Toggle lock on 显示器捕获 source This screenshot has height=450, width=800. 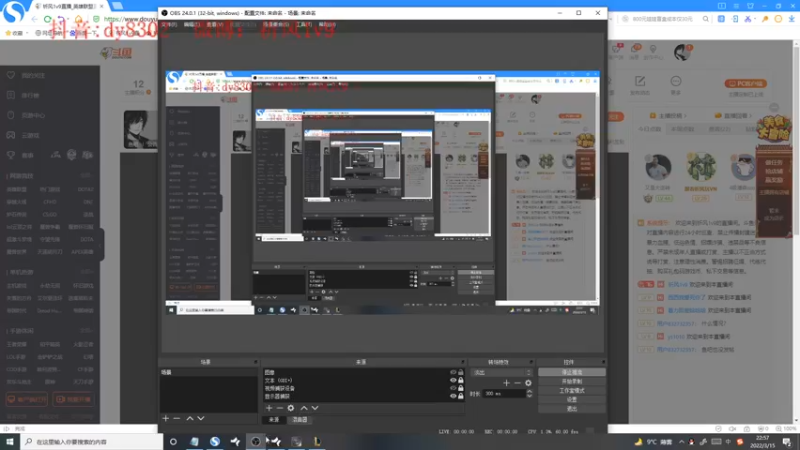pyautogui.click(x=461, y=396)
